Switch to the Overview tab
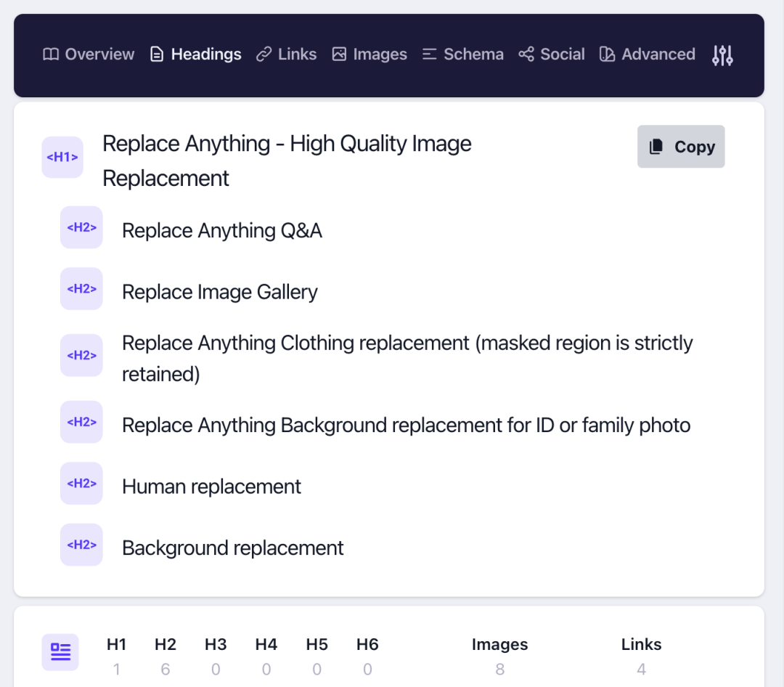The height and width of the screenshot is (687, 784). point(89,54)
